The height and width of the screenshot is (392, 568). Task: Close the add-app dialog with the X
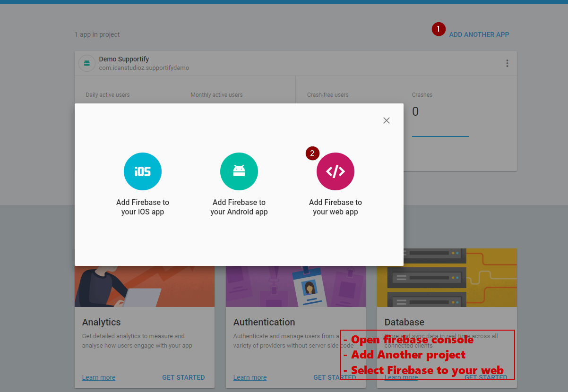(x=387, y=120)
